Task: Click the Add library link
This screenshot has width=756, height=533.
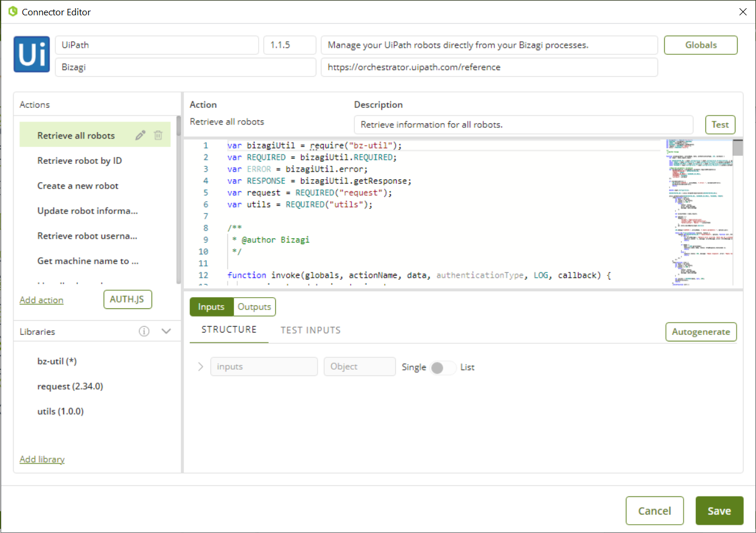Action: point(42,459)
